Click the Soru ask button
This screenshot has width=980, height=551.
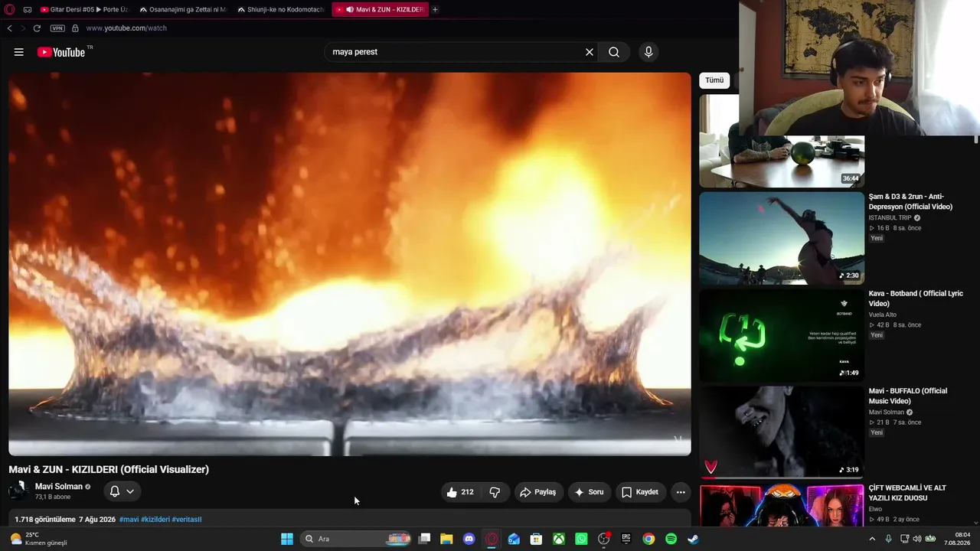tap(590, 492)
